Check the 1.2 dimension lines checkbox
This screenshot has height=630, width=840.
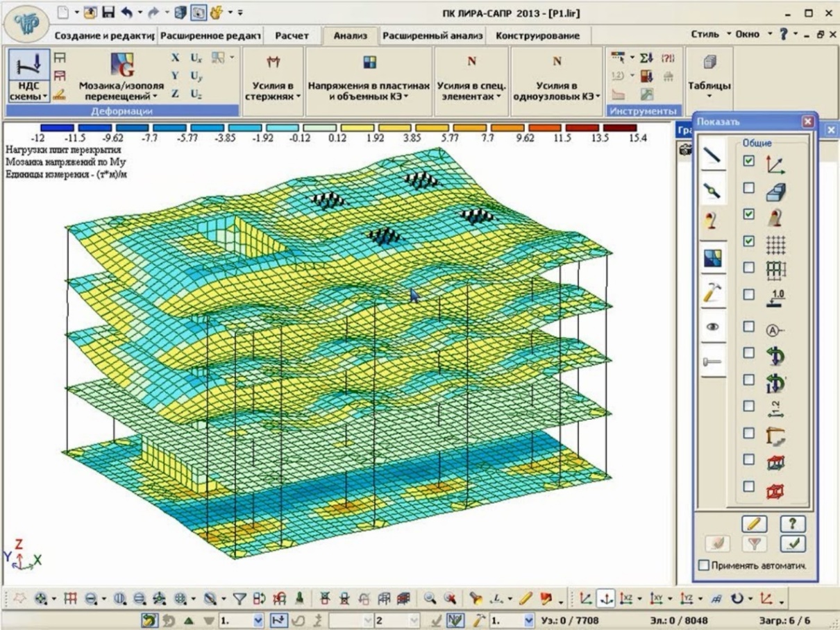click(748, 406)
